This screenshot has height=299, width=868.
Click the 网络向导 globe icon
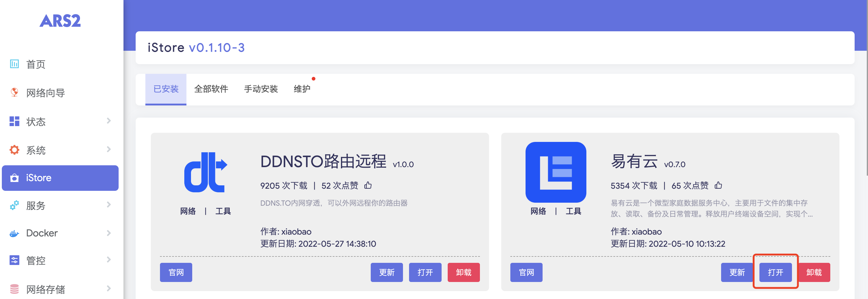pyautogui.click(x=14, y=92)
